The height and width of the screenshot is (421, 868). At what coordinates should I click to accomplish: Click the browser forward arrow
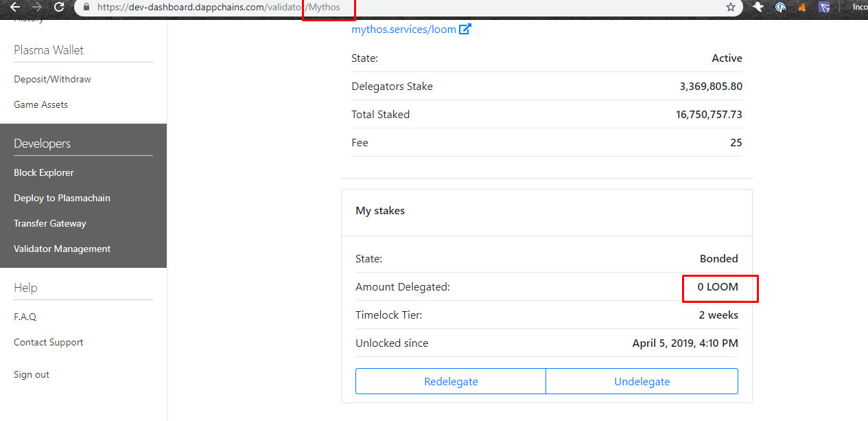pyautogui.click(x=38, y=8)
